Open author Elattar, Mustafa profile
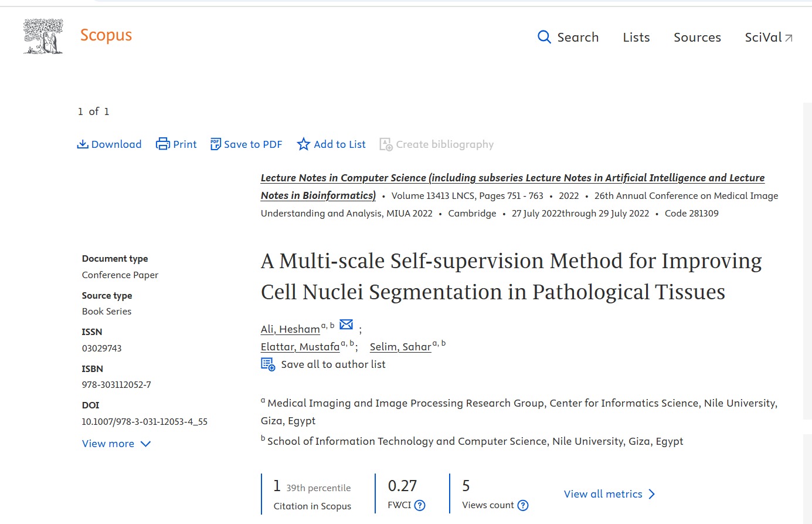The width and height of the screenshot is (812, 524). pyautogui.click(x=300, y=347)
